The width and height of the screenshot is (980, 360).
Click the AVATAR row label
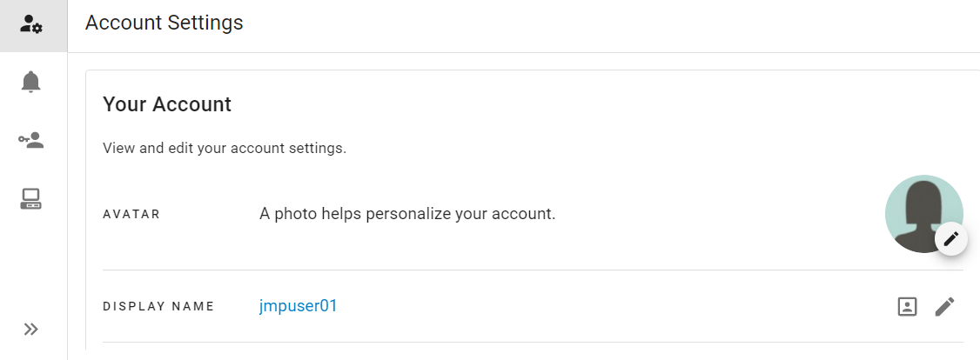tap(131, 214)
